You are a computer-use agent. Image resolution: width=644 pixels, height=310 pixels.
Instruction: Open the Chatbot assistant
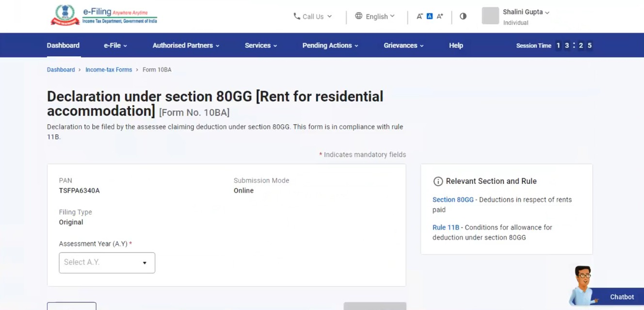tap(621, 297)
